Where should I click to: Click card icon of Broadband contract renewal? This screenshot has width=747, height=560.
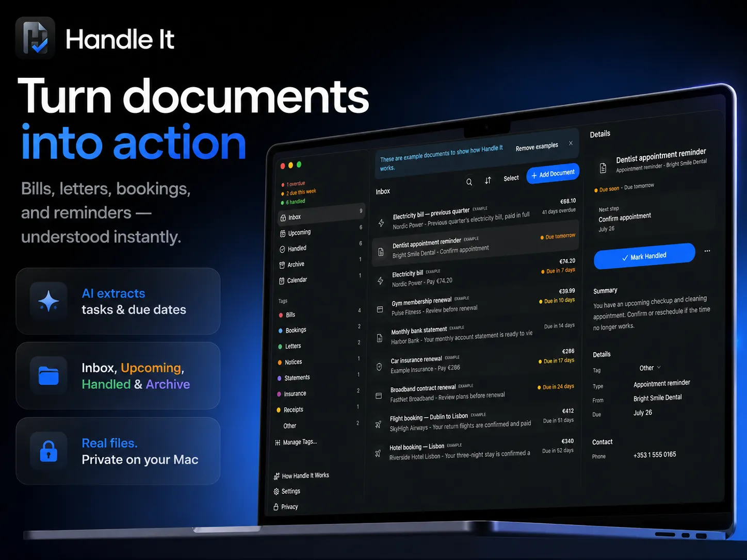tap(379, 396)
